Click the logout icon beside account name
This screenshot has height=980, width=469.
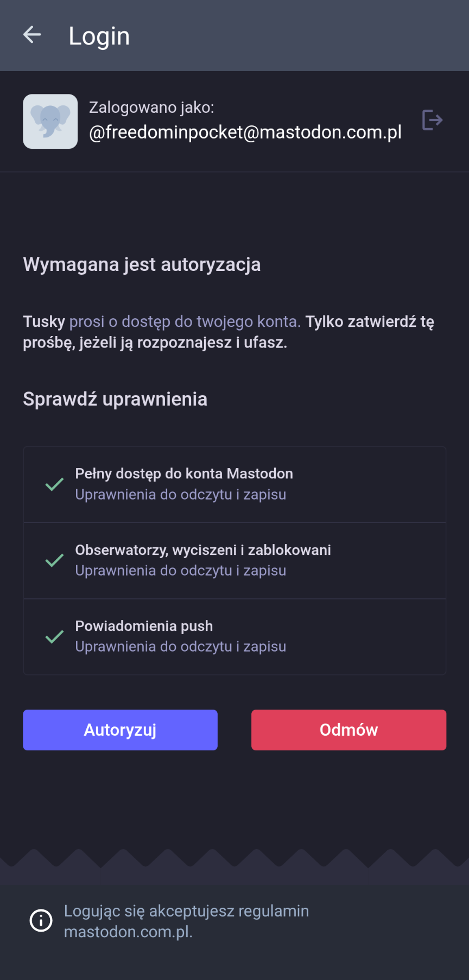(432, 120)
